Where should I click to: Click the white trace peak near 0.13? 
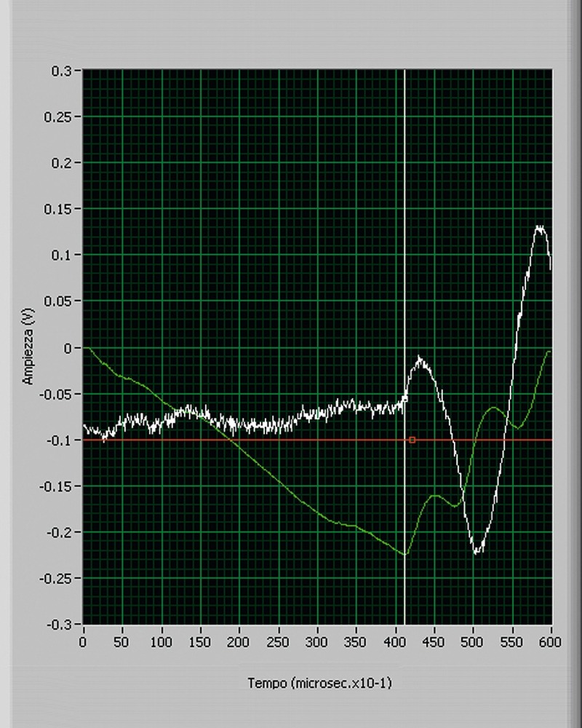tap(541, 228)
